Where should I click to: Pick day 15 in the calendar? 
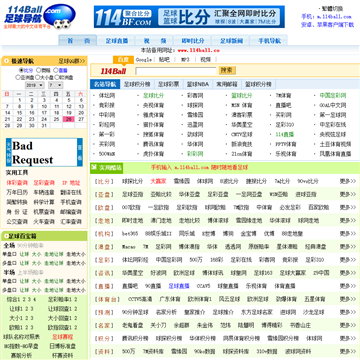click(x=19, y=113)
